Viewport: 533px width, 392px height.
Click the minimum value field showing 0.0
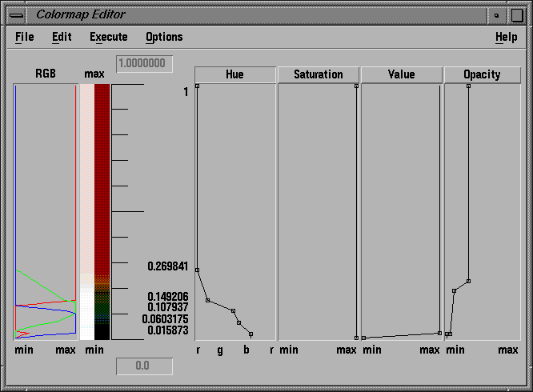point(145,366)
